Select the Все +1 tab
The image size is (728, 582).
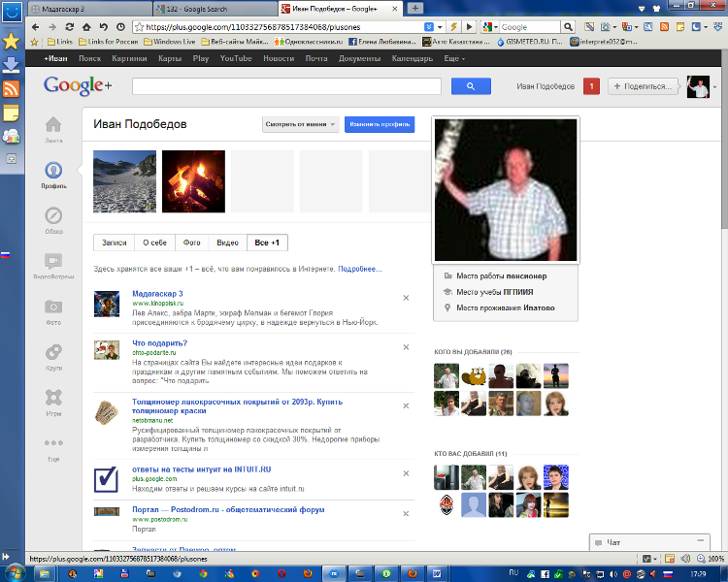click(x=267, y=242)
